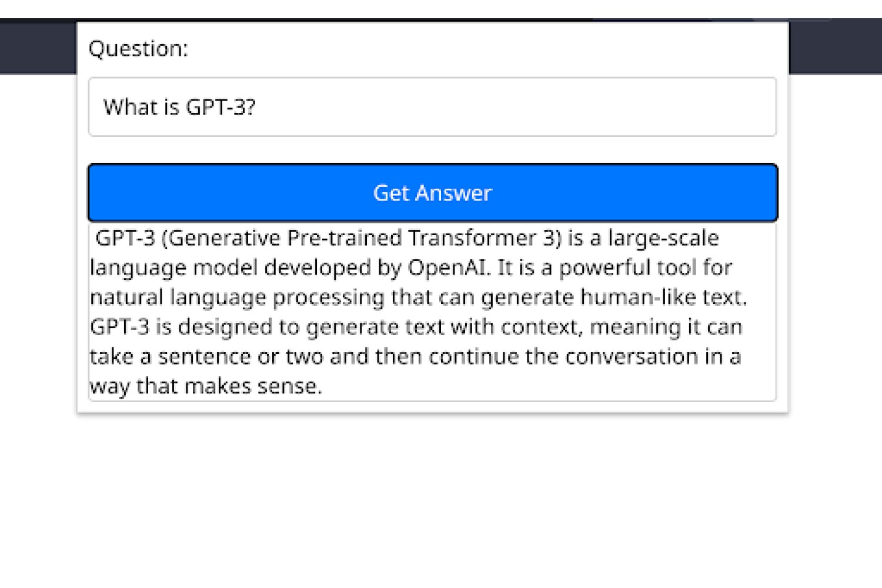
Task: Place cursor after "What is GPT-3?" text
Action: [258, 107]
